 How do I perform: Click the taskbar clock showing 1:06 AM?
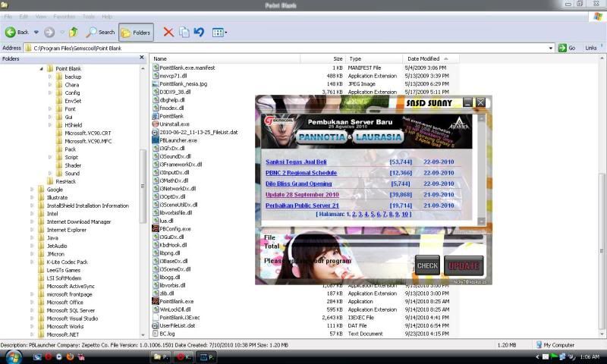pos(590,356)
